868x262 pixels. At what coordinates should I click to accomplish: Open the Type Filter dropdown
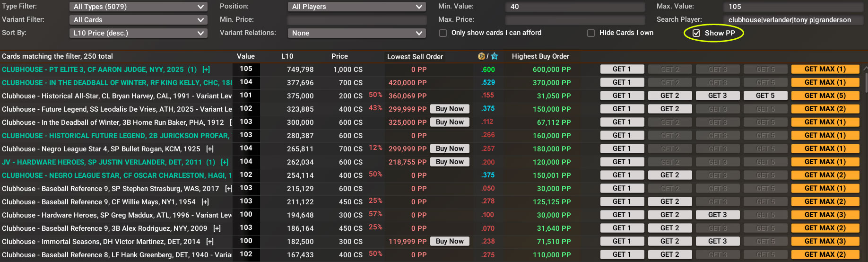point(138,7)
